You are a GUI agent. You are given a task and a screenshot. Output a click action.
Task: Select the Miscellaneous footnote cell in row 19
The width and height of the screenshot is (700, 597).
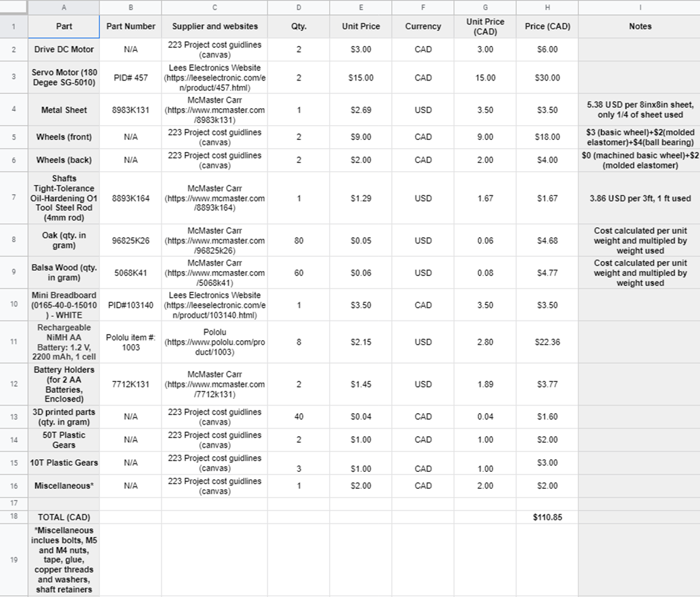pyautogui.click(x=64, y=559)
